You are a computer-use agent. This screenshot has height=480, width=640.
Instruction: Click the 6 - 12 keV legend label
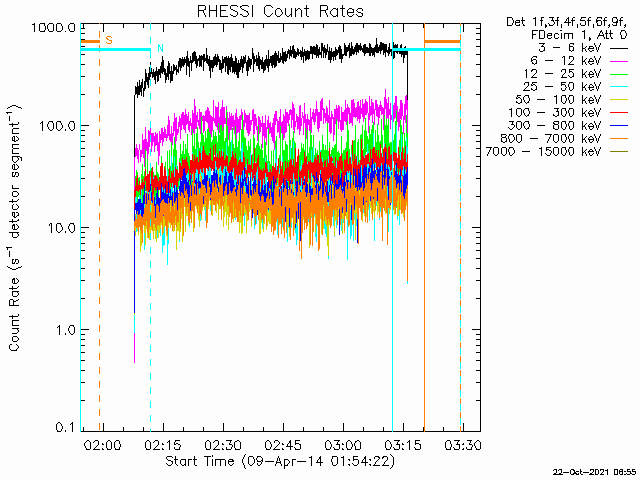pyautogui.click(x=566, y=61)
